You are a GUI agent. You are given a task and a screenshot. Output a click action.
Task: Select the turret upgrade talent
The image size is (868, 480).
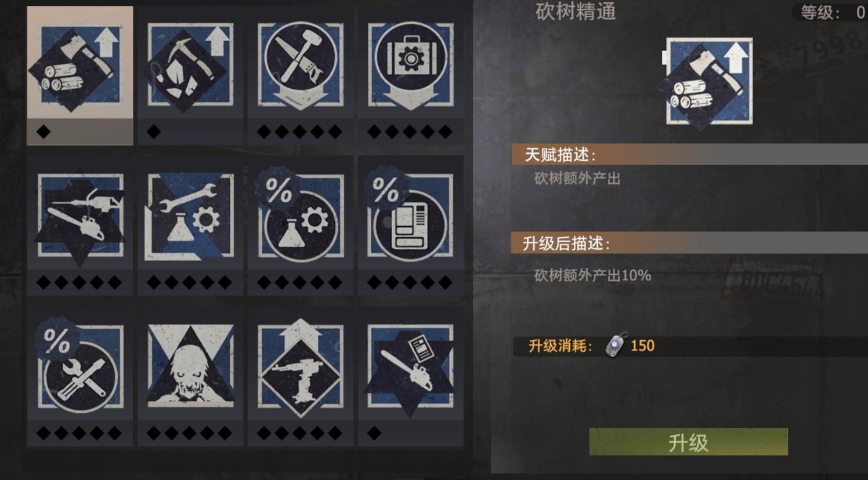tap(301, 377)
